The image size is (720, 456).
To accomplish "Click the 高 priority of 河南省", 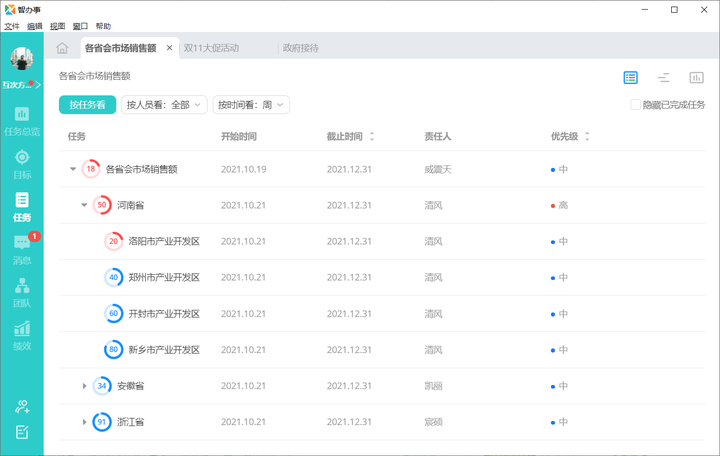I will [559, 205].
